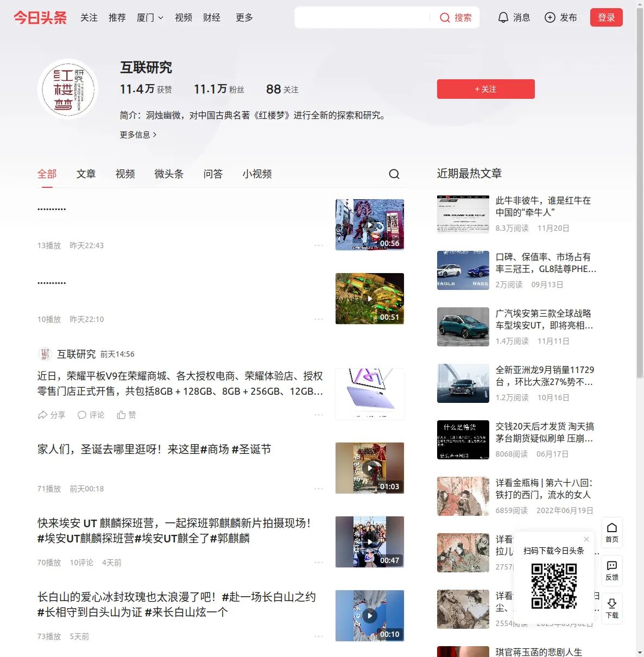Open more options for 10播放 post
The width and height of the screenshot is (644, 657).
click(319, 319)
